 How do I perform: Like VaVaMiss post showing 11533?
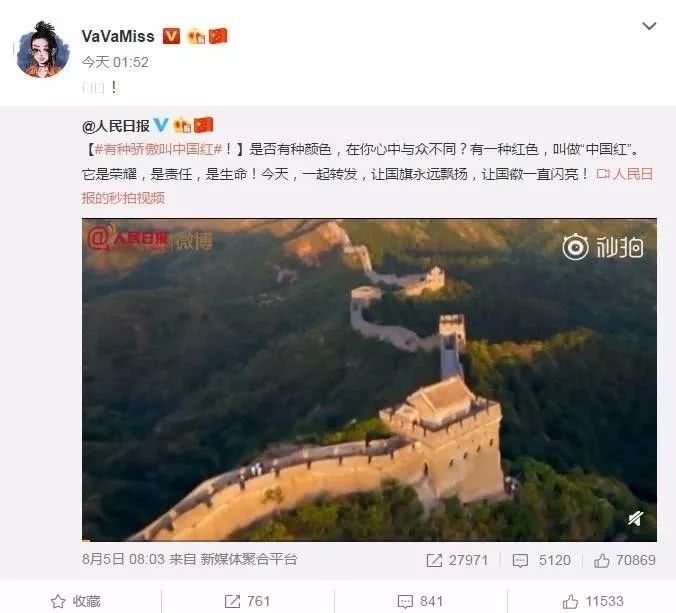point(593,601)
